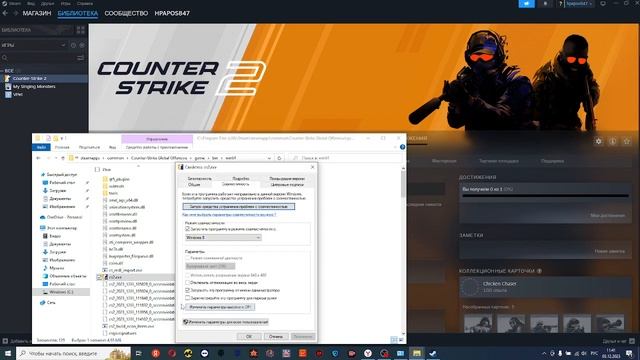Viewport: 640px width, 360px height.
Task: Open the Цифровые подписи tab
Action: pos(287,184)
